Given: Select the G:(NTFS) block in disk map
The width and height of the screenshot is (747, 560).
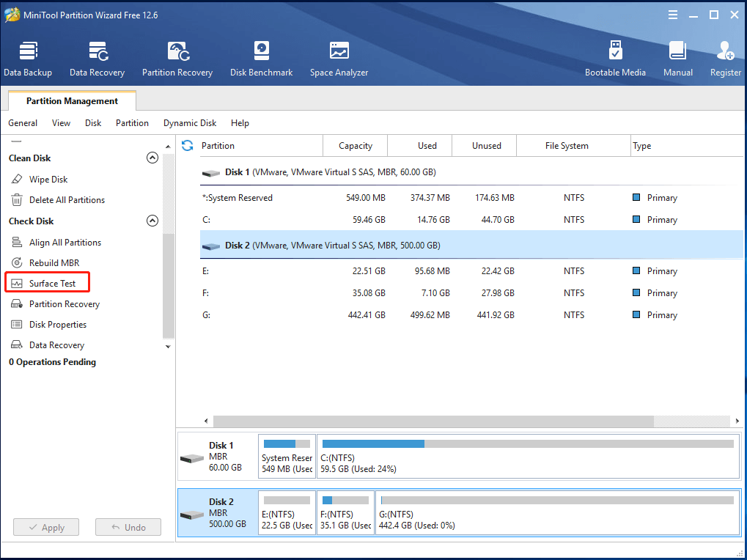Looking at the screenshot, I should click(x=557, y=513).
